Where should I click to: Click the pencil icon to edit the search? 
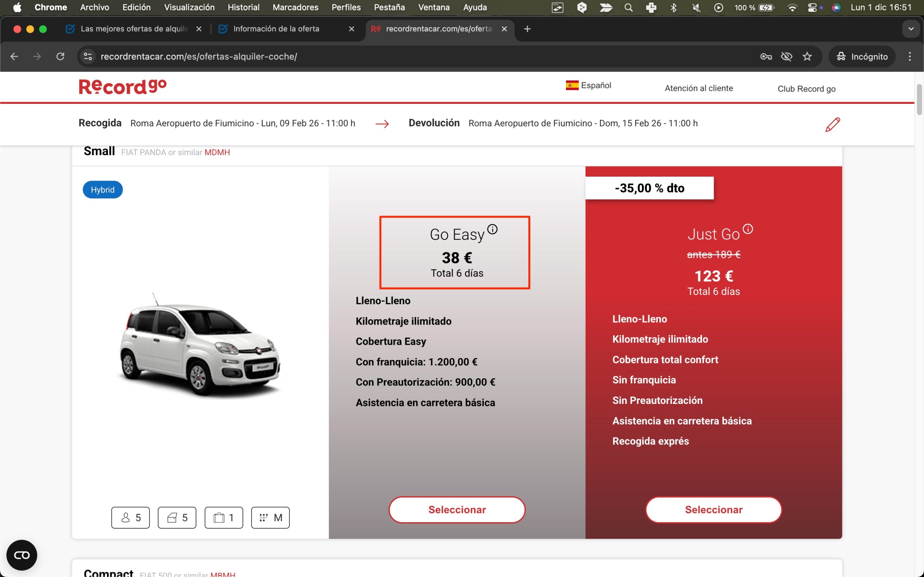[x=832, y=124]
